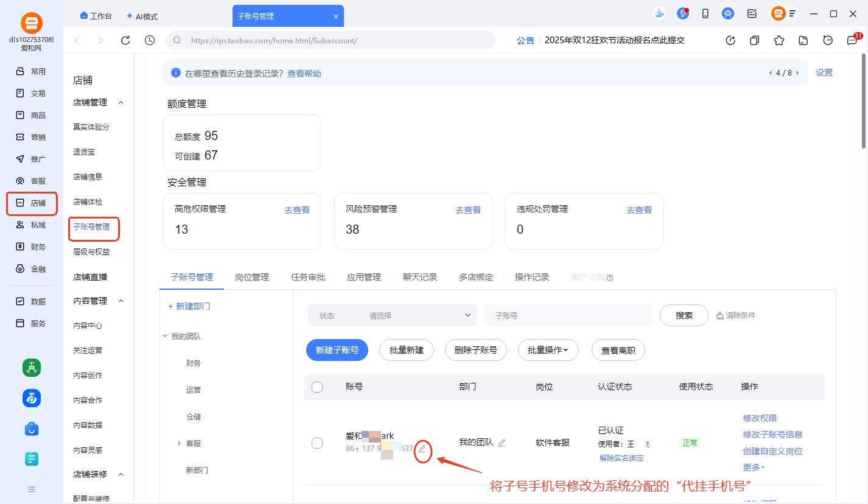Open the note editing icon in title bar
Image resolution: width=868 pixels, height=504 pixels.
click(x=752, y=13)
